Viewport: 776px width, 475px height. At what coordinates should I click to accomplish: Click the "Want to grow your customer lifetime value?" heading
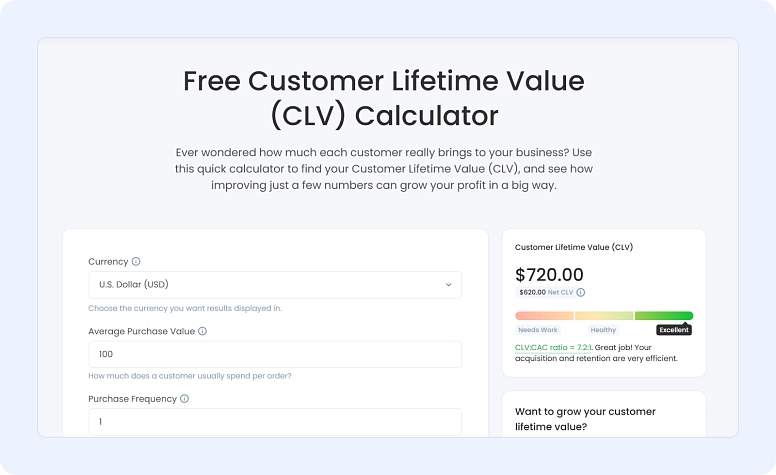pyautogui.click(x=586, y=419)
